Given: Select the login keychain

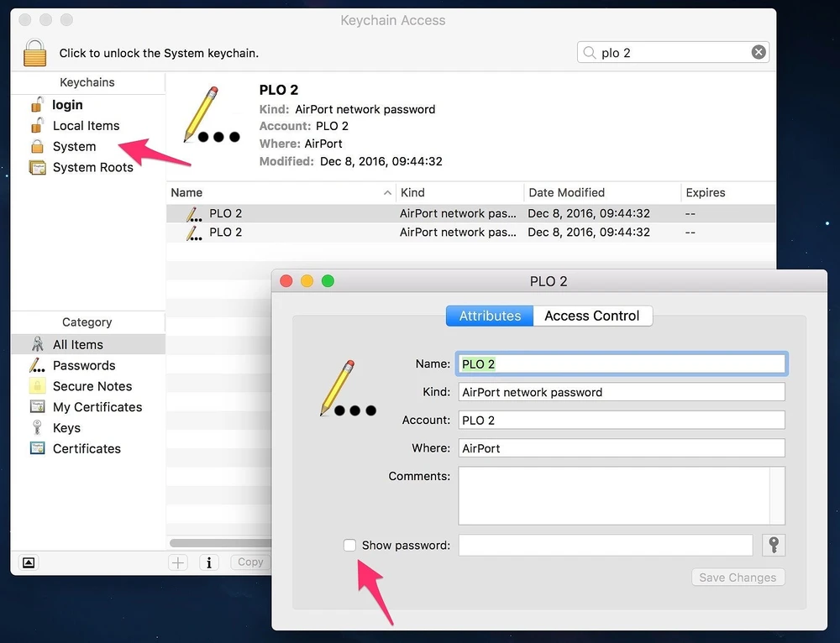Looking at the screenshot, I should pyautogui.click(x=67, y=105).
